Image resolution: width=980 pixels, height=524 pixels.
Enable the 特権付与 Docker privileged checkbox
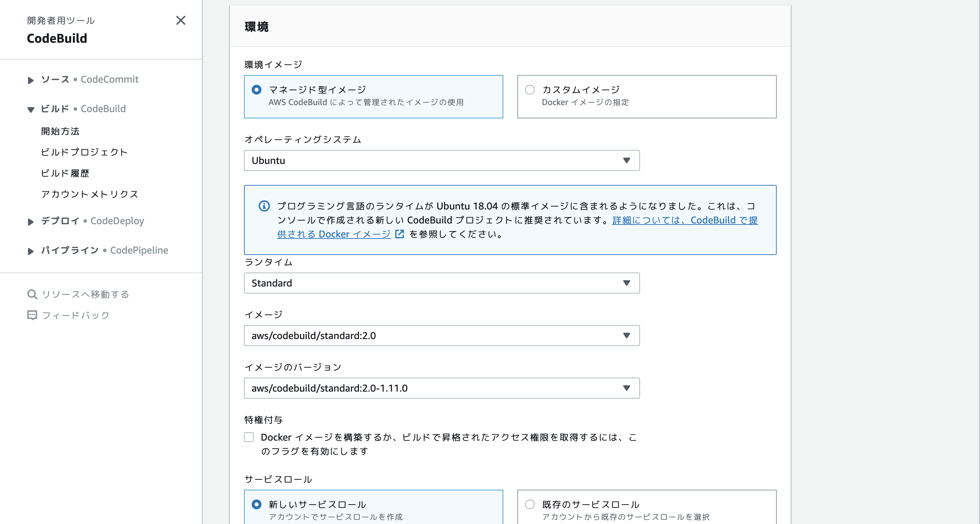point(249,437)
